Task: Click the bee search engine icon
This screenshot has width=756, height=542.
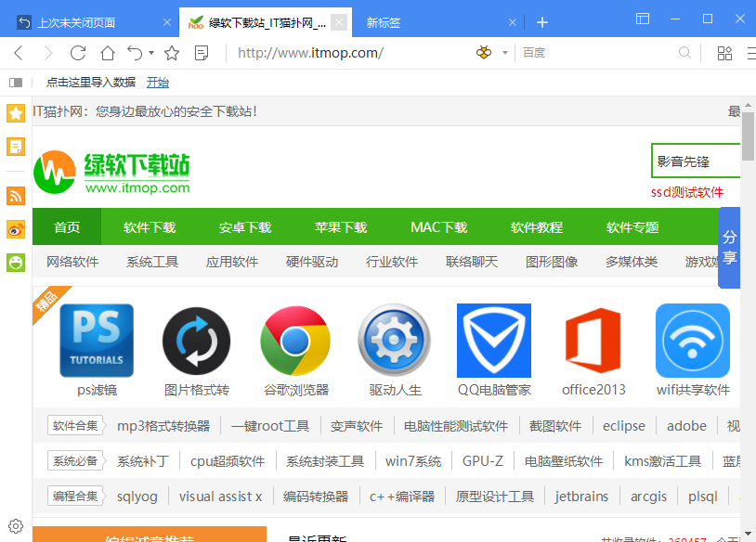Action: (x=484, y=52)
